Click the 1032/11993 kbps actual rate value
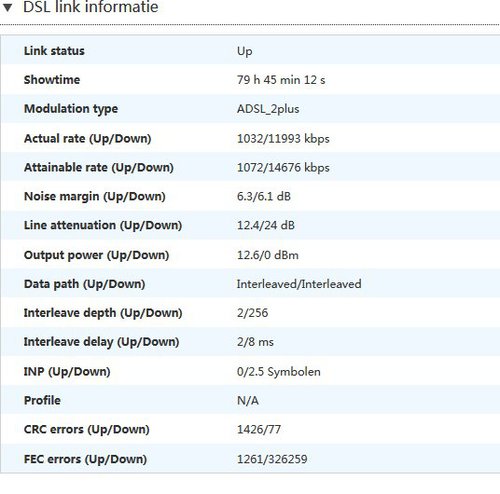500x494 pixels. pyautogui.click(x=283, y=139)
